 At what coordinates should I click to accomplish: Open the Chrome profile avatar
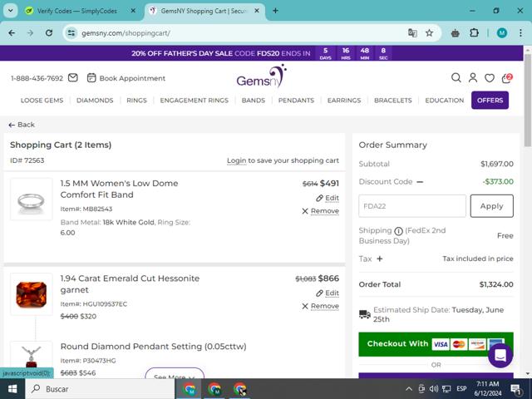[502, 33]
